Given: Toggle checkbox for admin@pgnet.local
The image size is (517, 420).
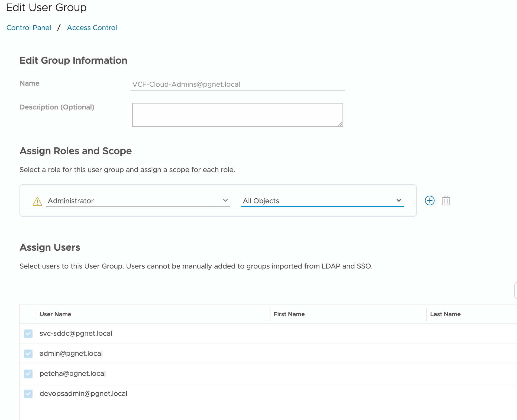Looking at the screenshot, I should click(28, 354).
